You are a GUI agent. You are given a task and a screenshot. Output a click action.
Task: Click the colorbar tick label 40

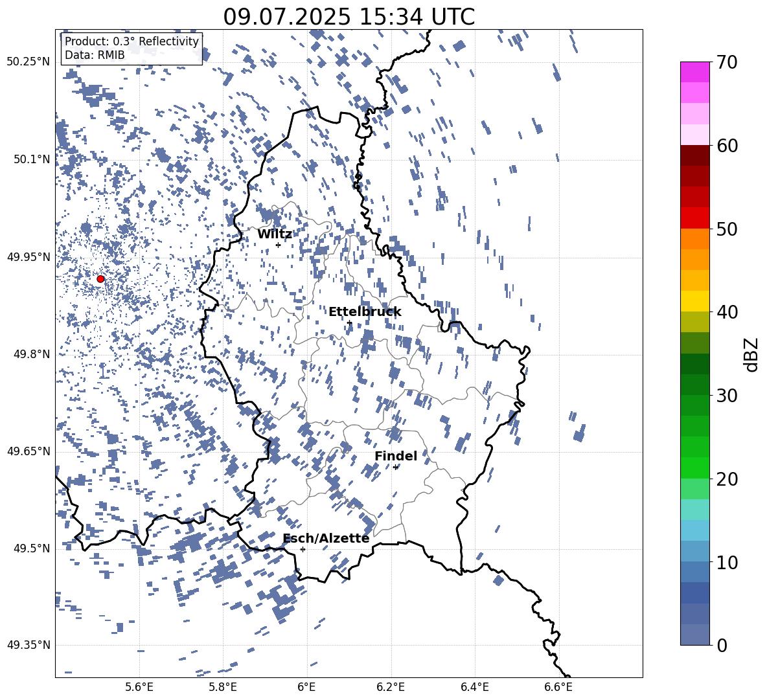tap(727, 312)
